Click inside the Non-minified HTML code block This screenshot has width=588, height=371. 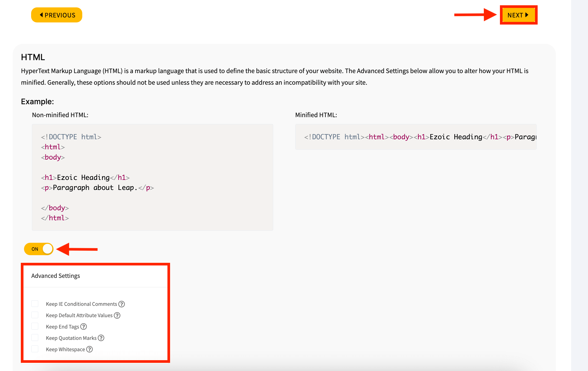(152, 177)
